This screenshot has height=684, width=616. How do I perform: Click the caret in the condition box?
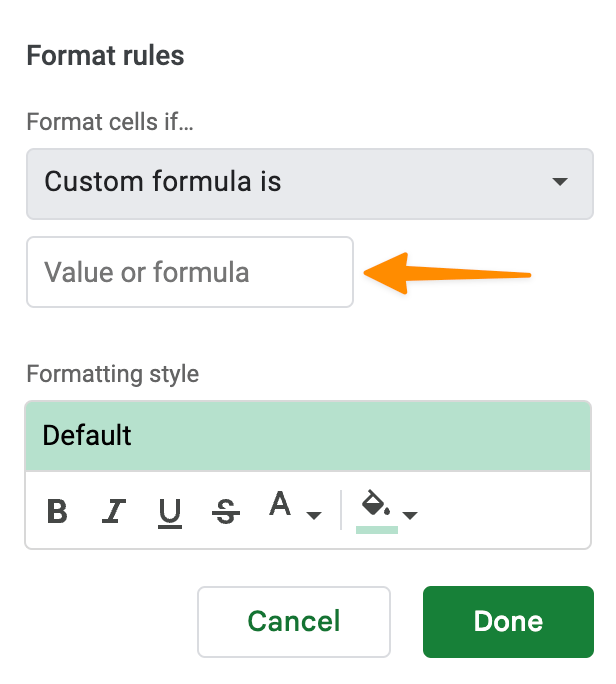[560, 183]
